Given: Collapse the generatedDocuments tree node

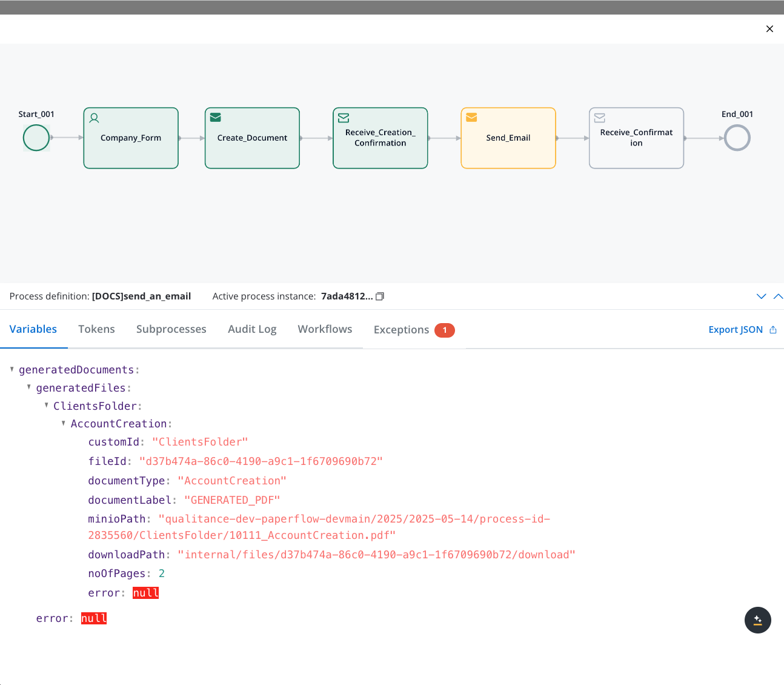Looking at the screenshot, I should coord(12,369).
